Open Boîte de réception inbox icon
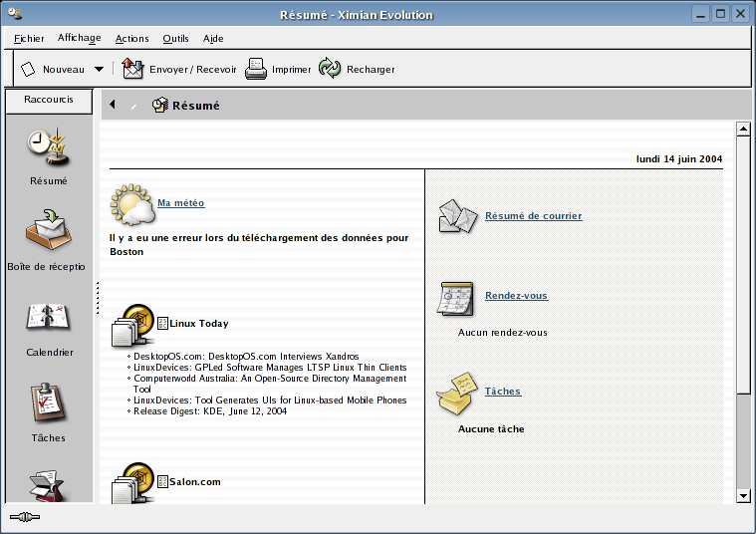Viewport: 756px width, 534px height. click(x=48, y=231)
